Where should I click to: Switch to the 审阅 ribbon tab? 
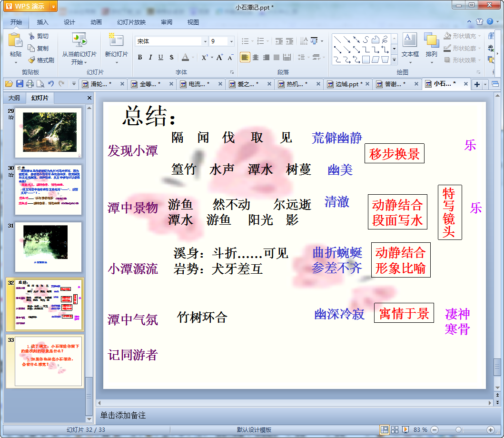(x=167, y=22)
